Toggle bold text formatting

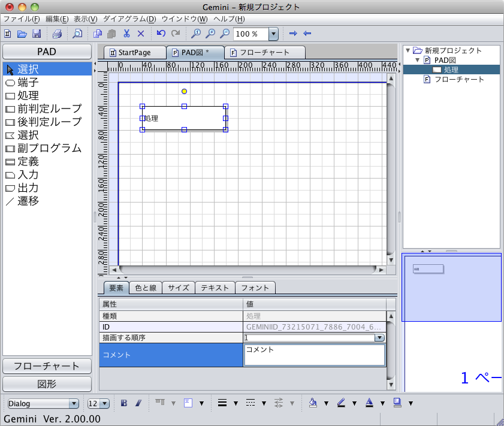coord(124,403)
